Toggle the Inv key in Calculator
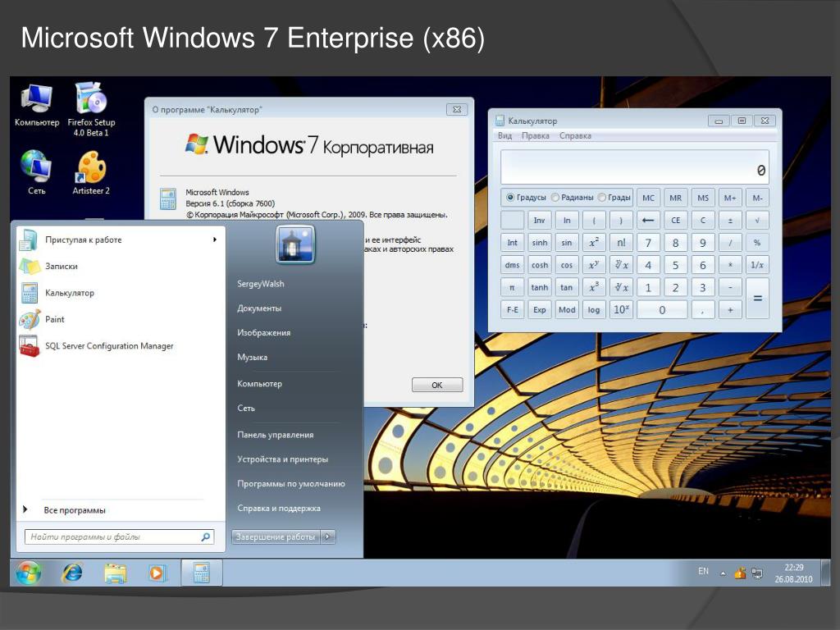This screenshot has height=630, width=840. 540,220
